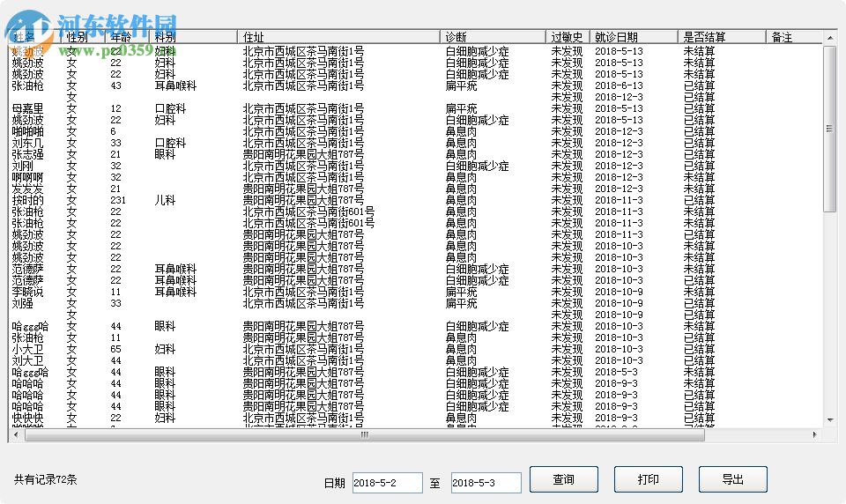The height and width of the screenshot is (504, 846).
Task: Select the patient row named 母嘉里
Action: 415,108
